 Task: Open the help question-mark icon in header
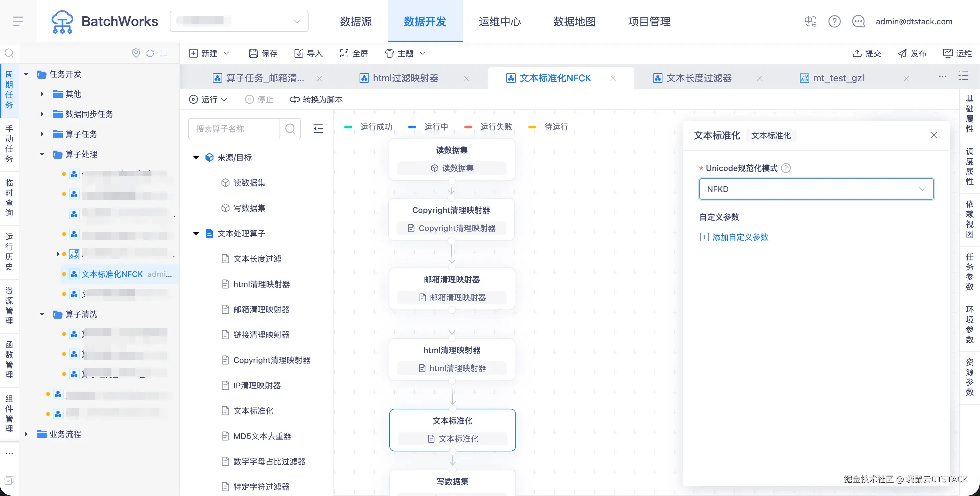tap(834, 21)
